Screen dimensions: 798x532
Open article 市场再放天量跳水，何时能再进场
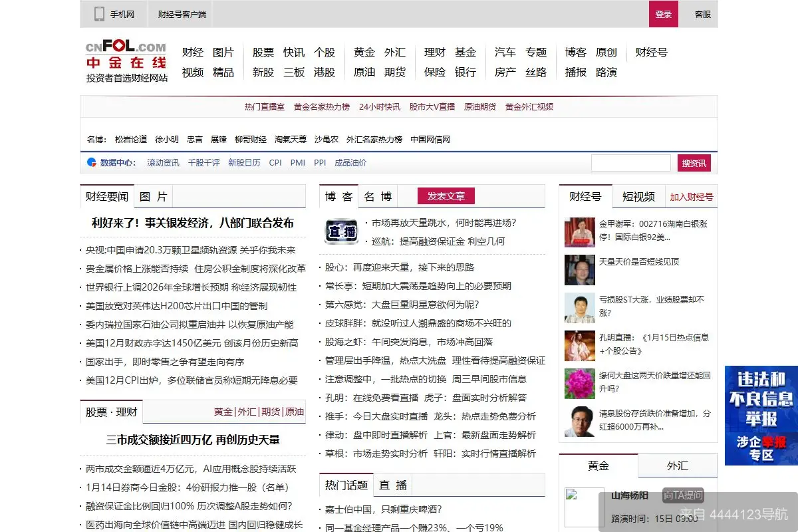[x=444, y=223]
